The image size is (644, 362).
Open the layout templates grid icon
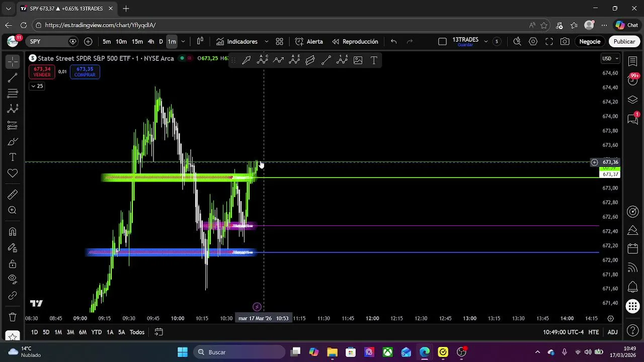pos(279,41)
